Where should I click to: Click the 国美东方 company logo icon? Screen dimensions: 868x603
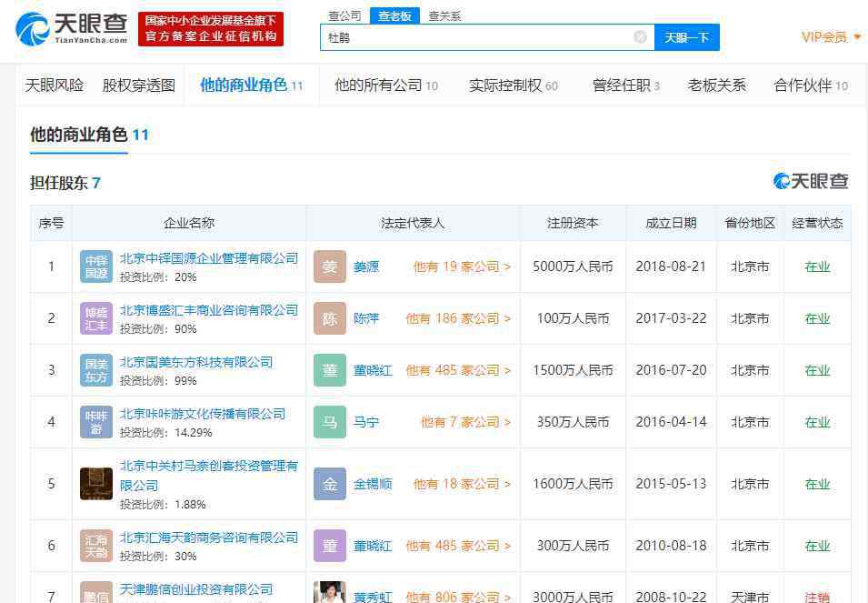point(96,370)
